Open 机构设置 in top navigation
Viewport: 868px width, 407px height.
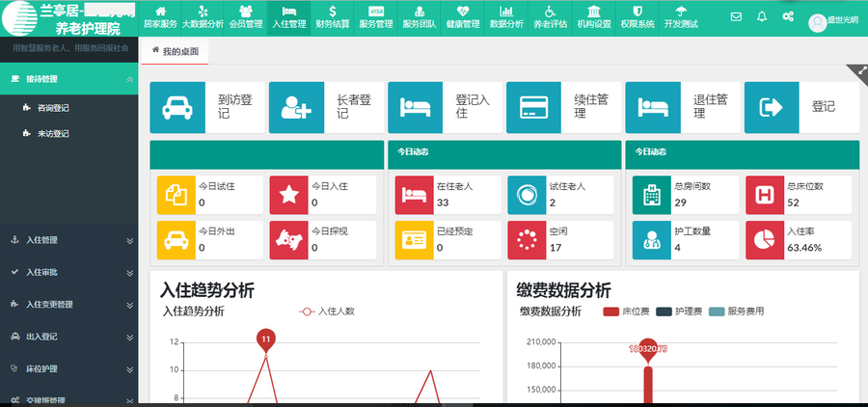593,17
